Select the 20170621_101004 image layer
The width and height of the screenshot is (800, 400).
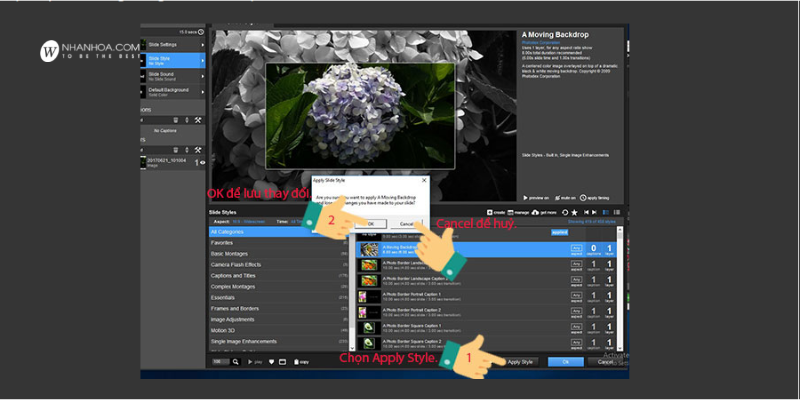tap(173, 163)
